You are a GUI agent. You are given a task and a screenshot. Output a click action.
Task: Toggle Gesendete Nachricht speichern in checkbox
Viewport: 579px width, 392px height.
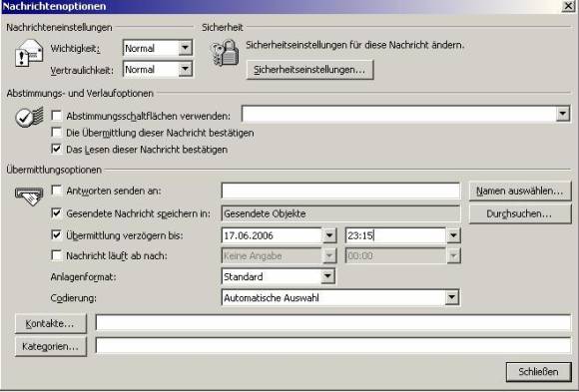[57, 213]
